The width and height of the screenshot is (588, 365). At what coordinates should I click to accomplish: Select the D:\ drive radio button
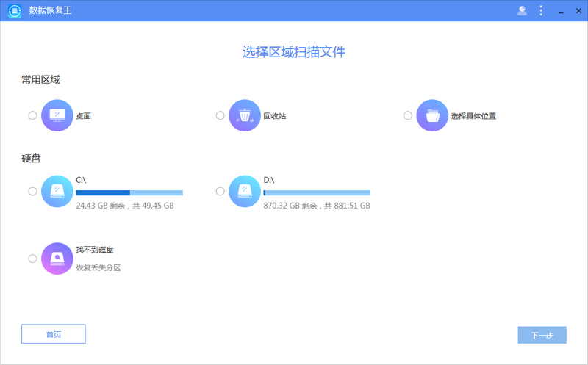pyautogui.click(x=220, y=191)
